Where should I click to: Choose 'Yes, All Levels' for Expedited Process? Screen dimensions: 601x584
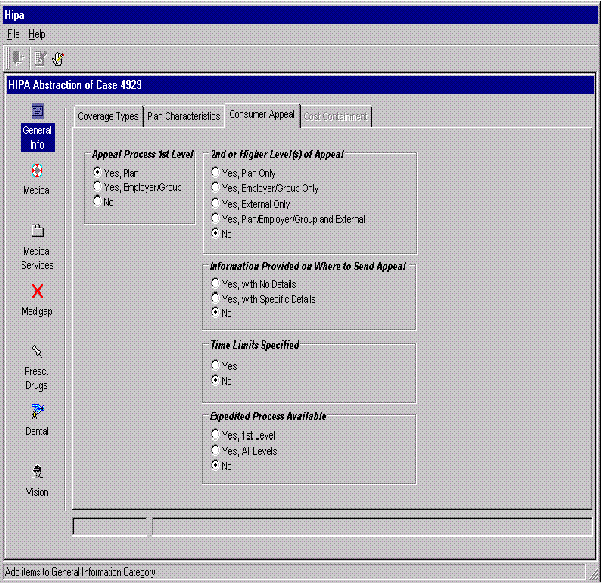tap(215, 451)
